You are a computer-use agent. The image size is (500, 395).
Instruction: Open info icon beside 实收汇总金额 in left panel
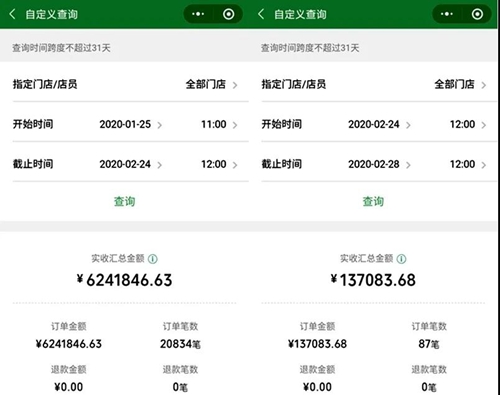click(153, 259)
